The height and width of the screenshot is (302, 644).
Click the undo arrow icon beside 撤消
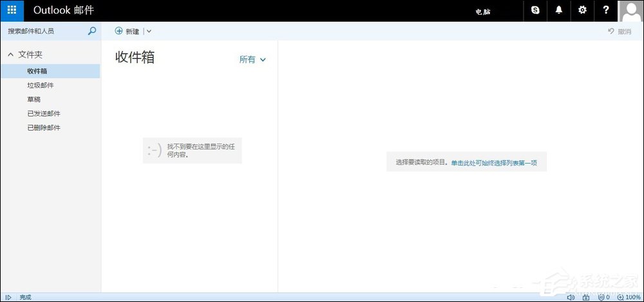(611, 31)
